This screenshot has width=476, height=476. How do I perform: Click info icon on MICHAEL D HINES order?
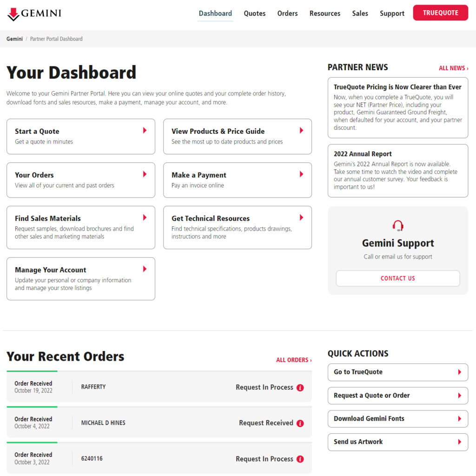pyautogui.click(x=300, y=423)
